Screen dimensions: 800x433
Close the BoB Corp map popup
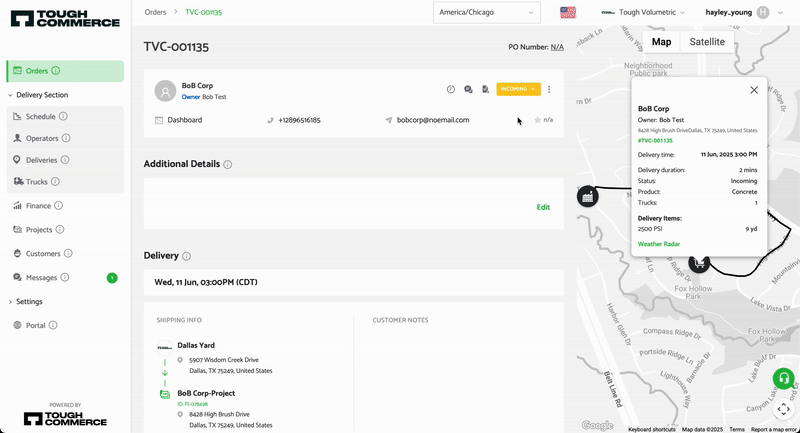754,90
